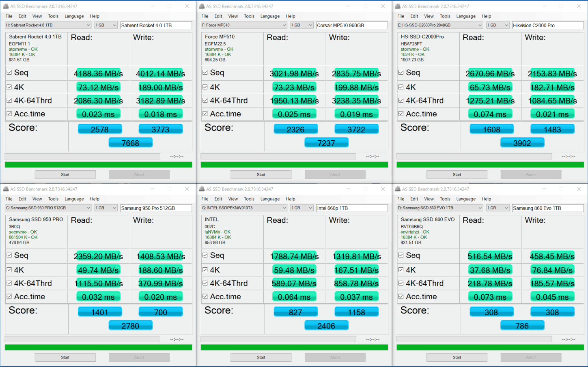Screen dimensions: 588x367
Task: Expand the 1 GB size dropdown in Hikvision window
Action: (498, 25)
